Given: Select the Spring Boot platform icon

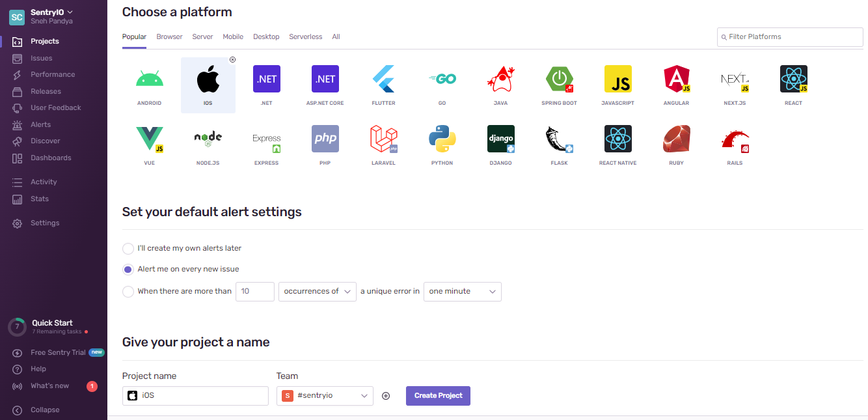Looking at the screenshot, I should click(560, 79).
